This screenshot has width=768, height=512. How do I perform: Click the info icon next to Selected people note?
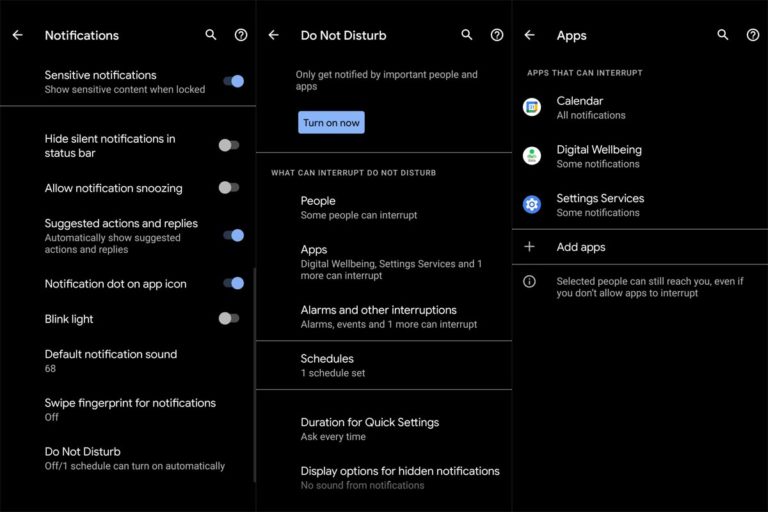click(529, 281)
